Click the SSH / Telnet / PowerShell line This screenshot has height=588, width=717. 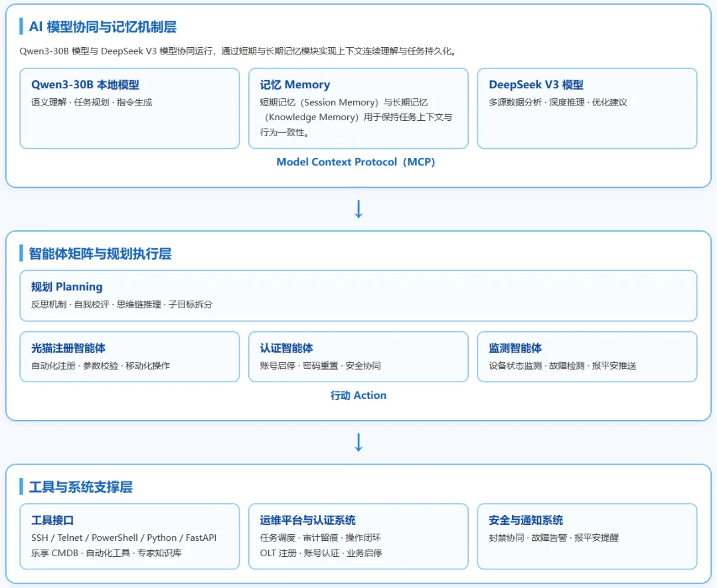pyautogui.click(x=124, y=538)
